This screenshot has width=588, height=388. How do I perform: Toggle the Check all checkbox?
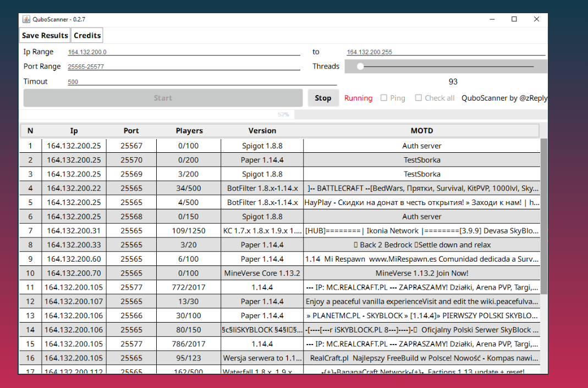point(418,98)
